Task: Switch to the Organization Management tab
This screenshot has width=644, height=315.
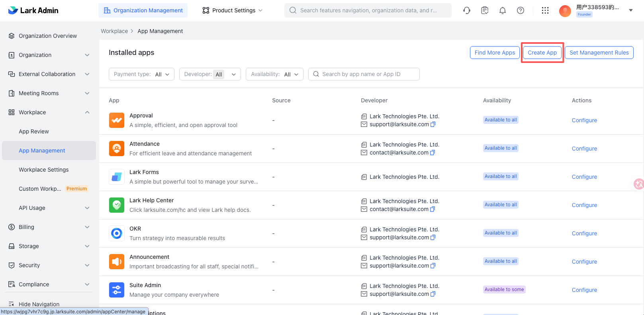Action: (143, 10)
